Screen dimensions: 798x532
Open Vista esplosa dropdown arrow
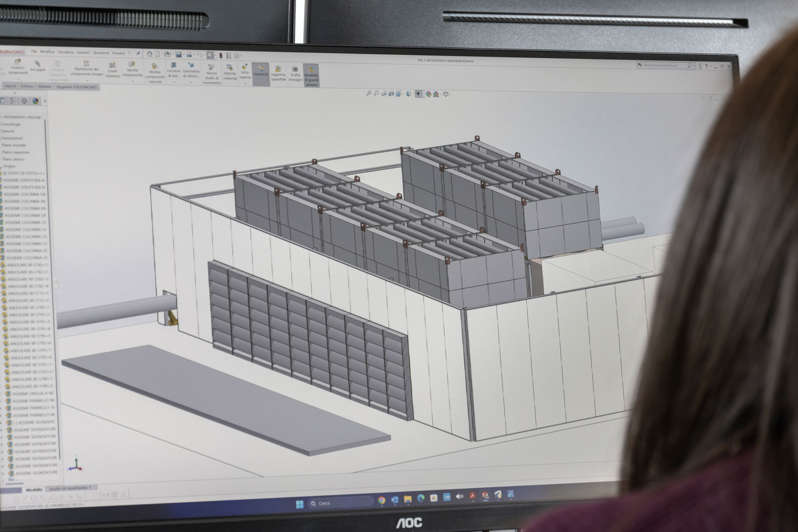(x=245, y=84)
